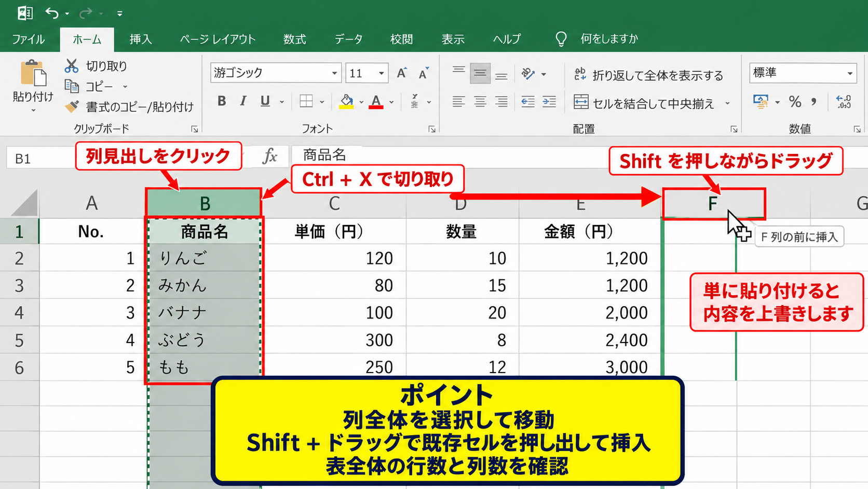Toggle center horizontal text alignment
Viewport: 868px width, 489px height.
click(x=480, y=102)
